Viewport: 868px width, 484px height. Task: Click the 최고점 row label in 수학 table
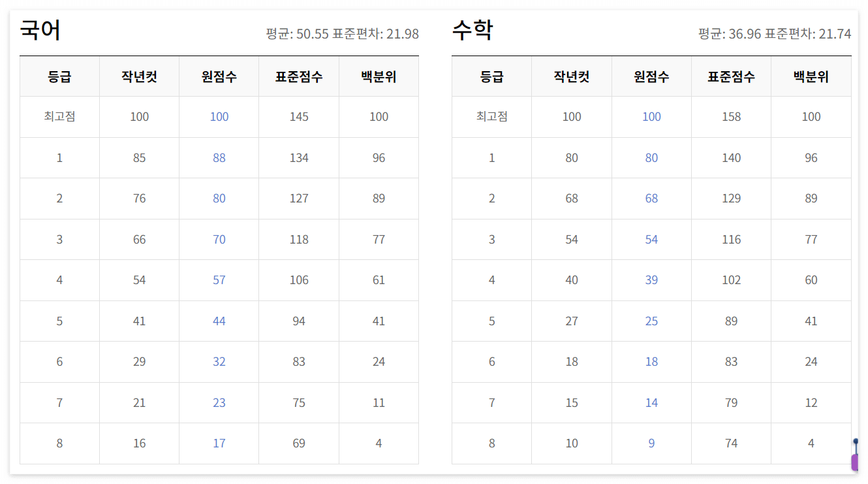[x=491, y=117]
